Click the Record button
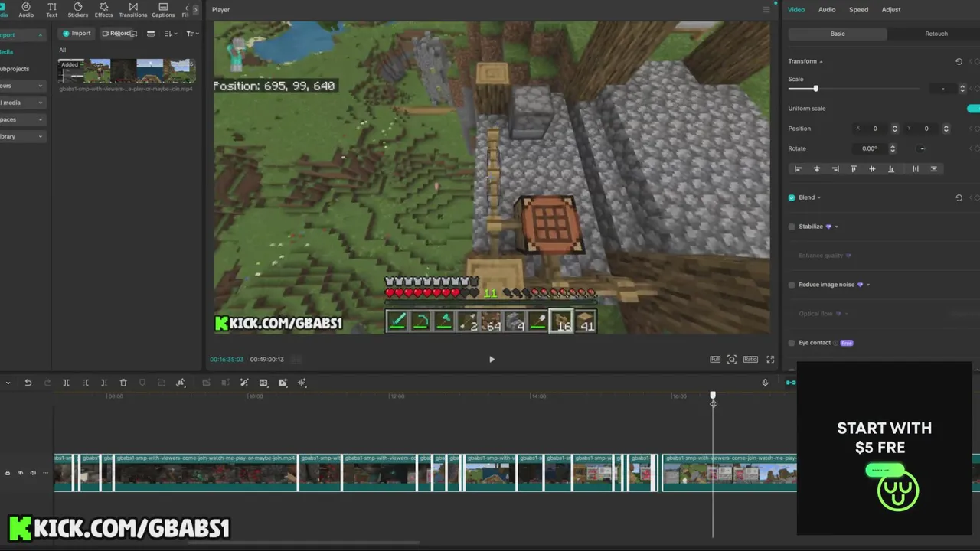Viewport: 980px width, 551px height. pos(116,34)
